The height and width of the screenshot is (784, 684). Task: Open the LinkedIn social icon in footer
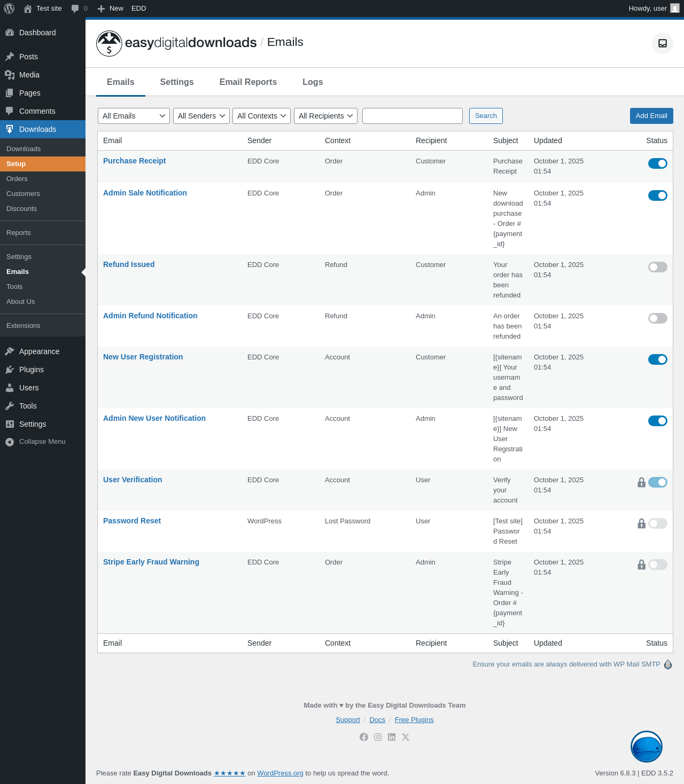coord(392,737)
